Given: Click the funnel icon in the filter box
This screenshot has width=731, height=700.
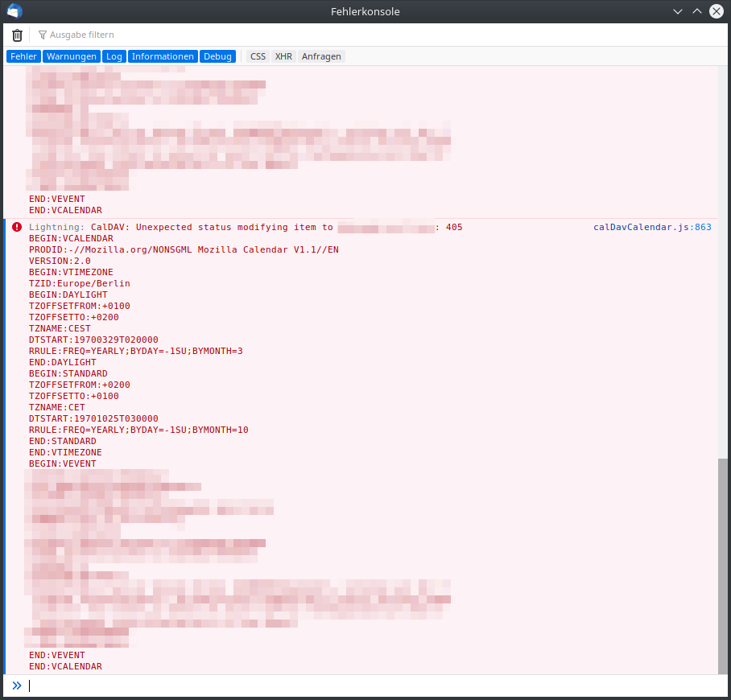Looking at the screenshot, I should point(43,35).
